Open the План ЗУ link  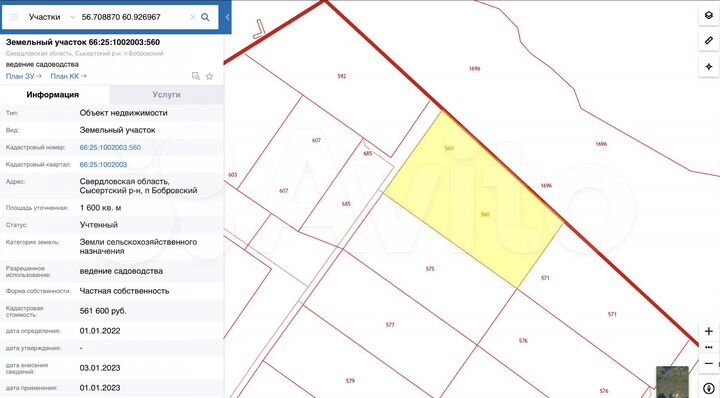23,76
